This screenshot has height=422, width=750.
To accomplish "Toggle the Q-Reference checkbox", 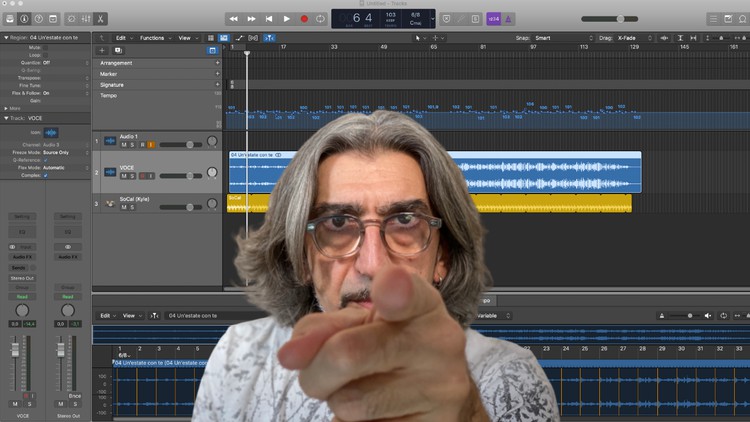I will (x=45, y=160).
